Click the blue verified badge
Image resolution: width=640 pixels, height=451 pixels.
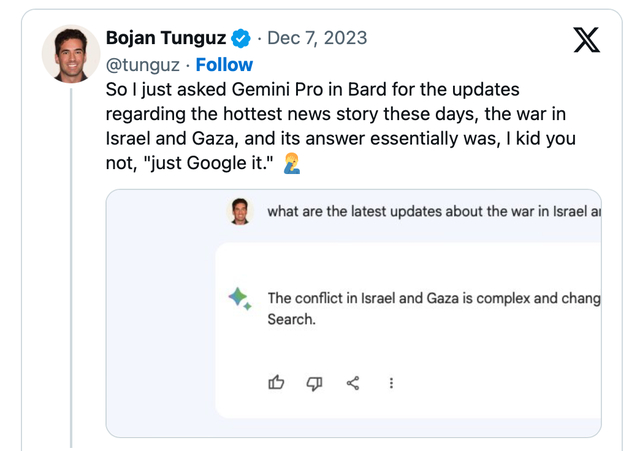(x=241, y=39)
